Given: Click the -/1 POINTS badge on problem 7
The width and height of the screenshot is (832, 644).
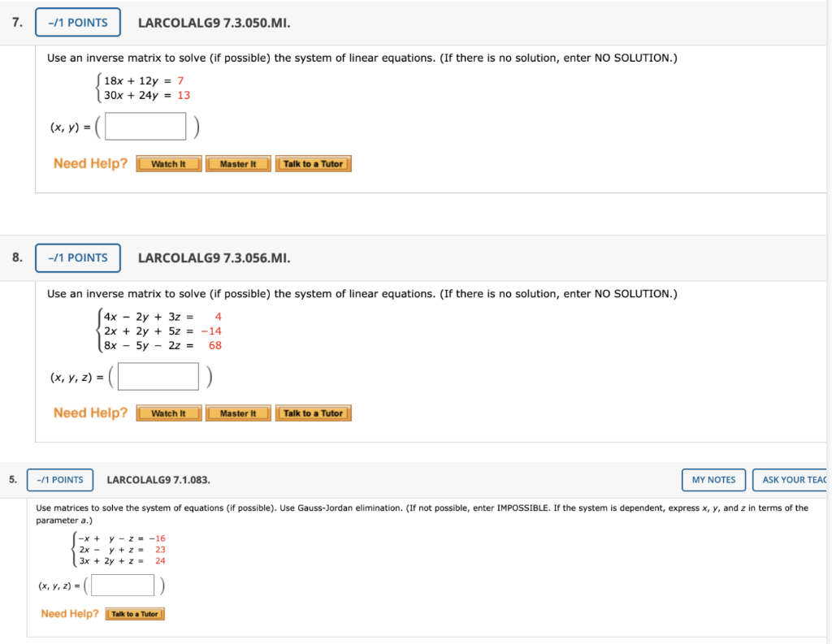Looking at the screenshot, I should tap(77, 22).
